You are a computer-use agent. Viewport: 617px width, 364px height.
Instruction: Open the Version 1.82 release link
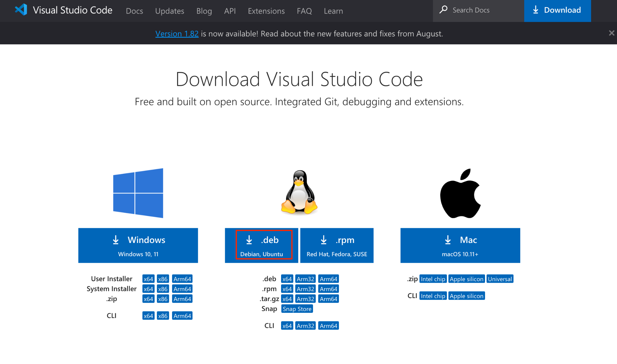[x=177, y=33]
